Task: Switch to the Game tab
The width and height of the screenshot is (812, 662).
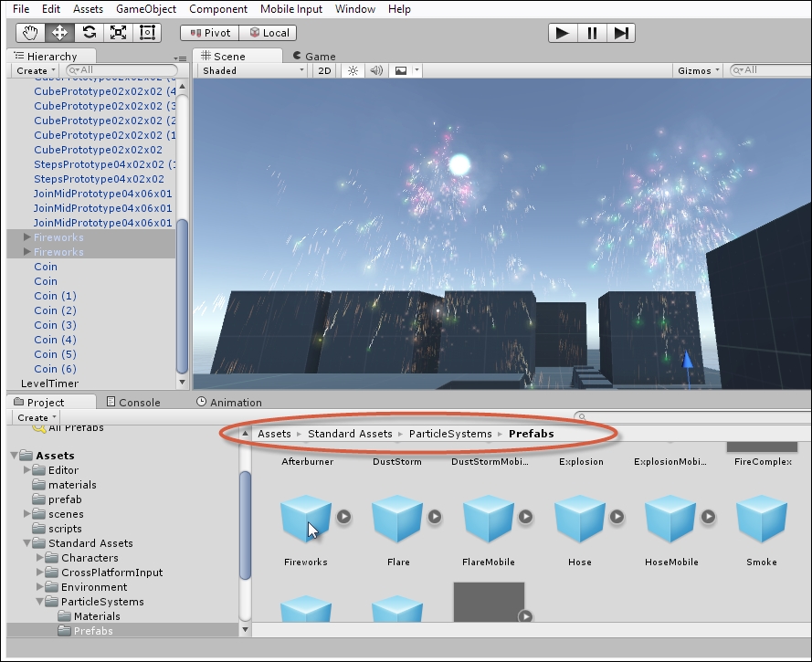Action: 313,56
